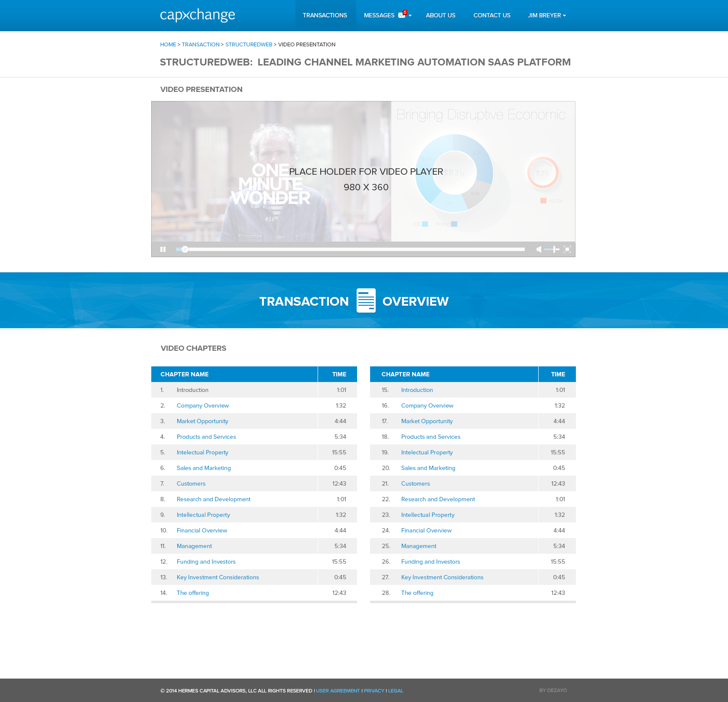Open chapter 14 The offering
728x702 pixels.
click(193, 593)
